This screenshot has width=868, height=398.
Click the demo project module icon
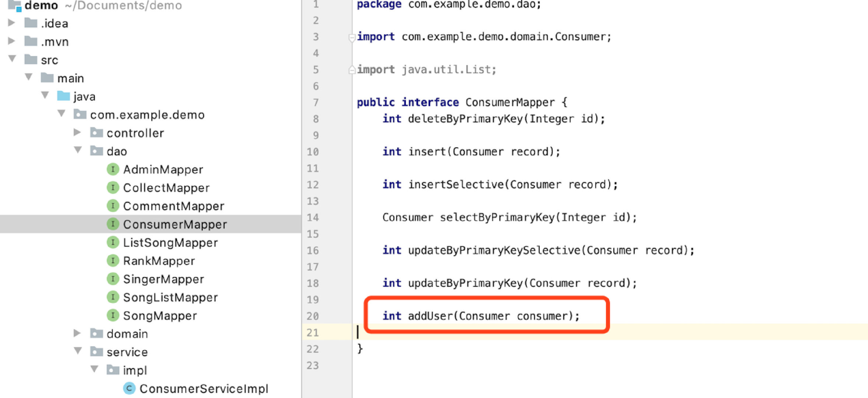click(15, 5)
